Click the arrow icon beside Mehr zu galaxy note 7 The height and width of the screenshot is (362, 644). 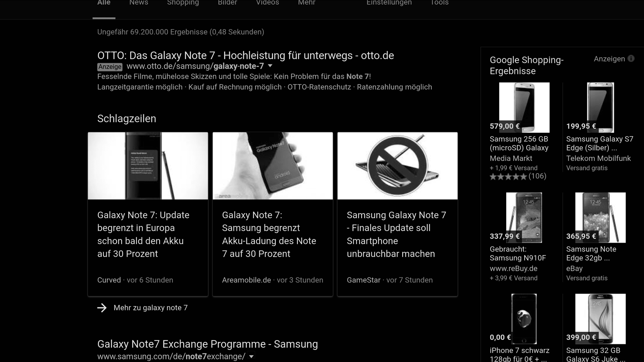pos(102,308)
